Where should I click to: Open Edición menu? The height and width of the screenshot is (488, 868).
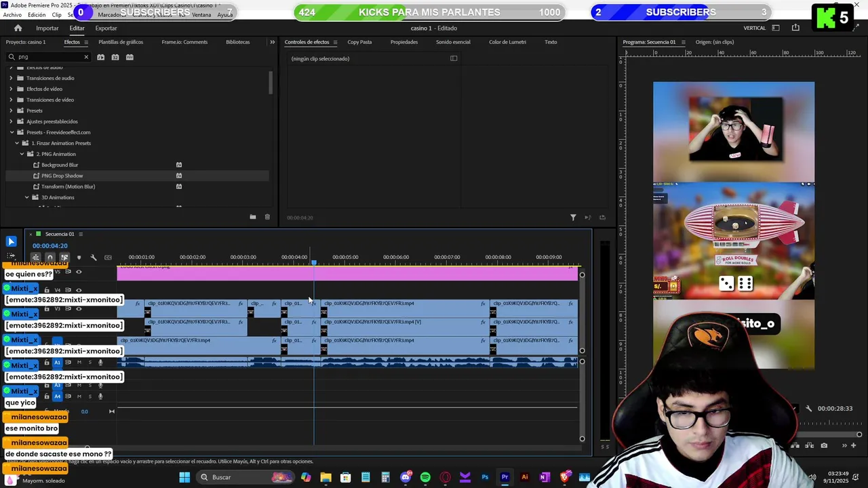[37, 15]
